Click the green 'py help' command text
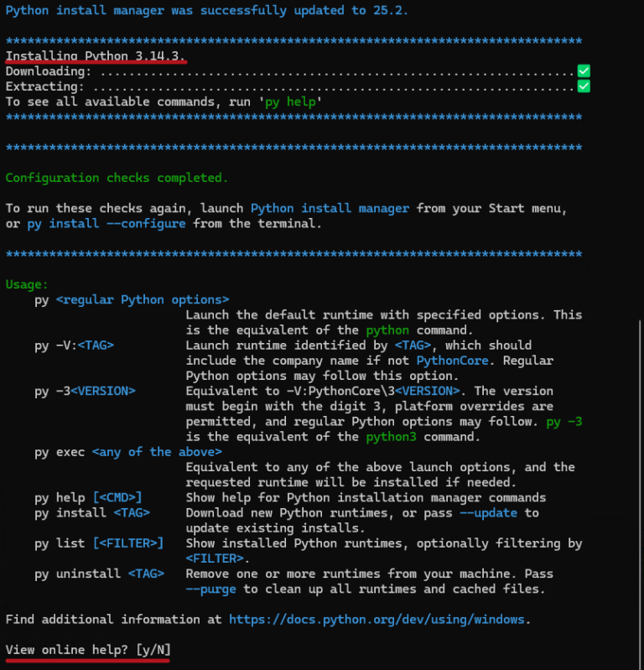644x670 pixels. click(290, 102)
